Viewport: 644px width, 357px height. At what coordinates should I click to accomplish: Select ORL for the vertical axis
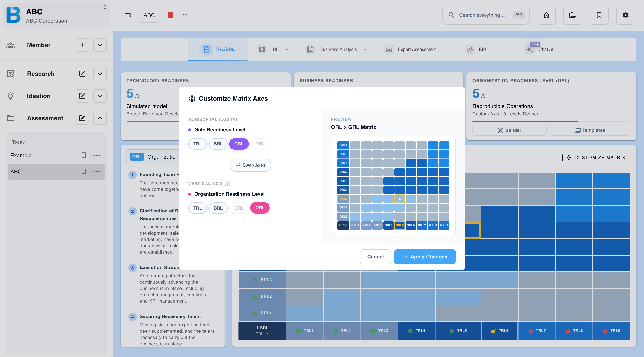[260, 208]
